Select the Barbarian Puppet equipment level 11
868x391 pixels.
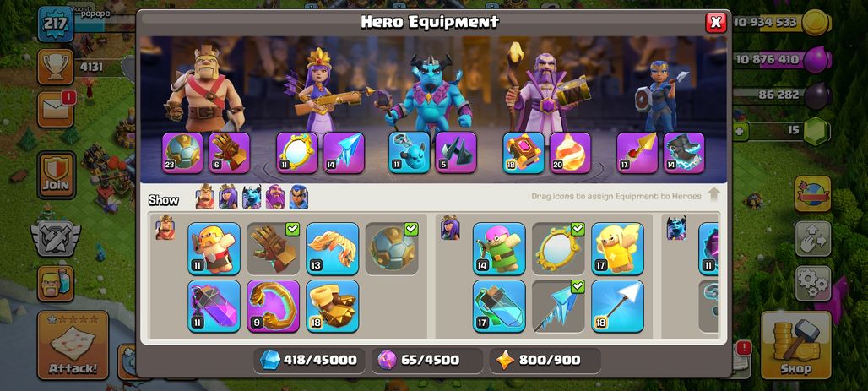click(214, 248)
